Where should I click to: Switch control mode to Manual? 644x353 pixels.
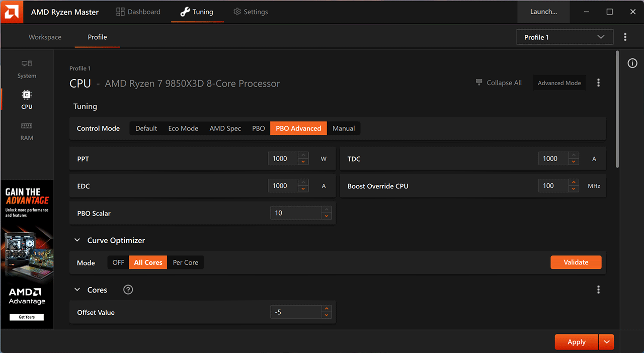tap(344, 128)
